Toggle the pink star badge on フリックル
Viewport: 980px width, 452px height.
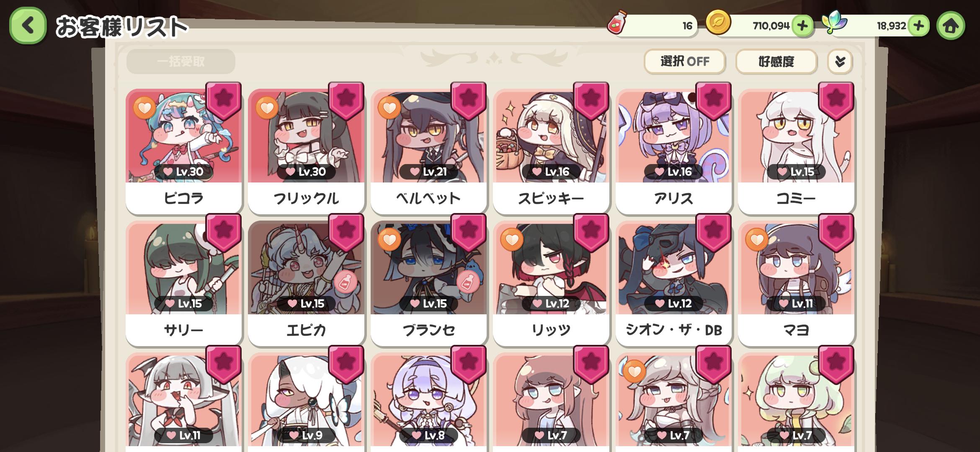click(346, 101)
